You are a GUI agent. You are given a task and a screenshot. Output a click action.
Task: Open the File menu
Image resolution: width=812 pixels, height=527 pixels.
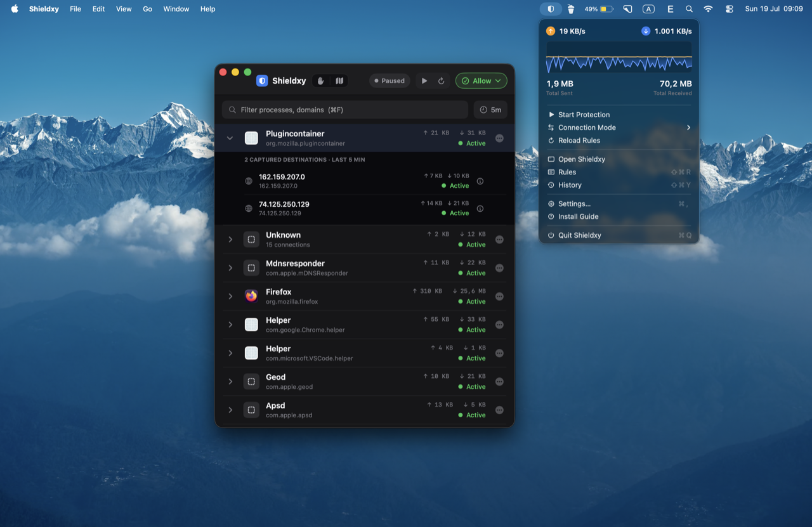tap(75, 9)
